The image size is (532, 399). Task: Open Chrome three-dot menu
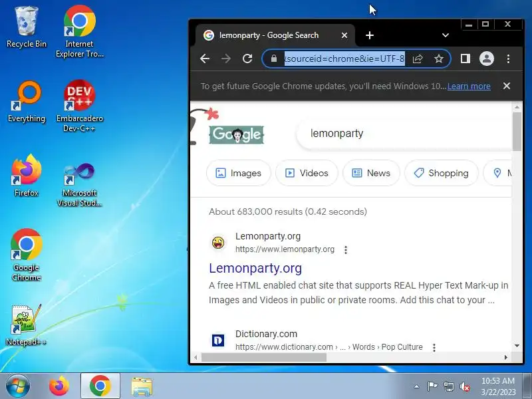click(508, 59)
